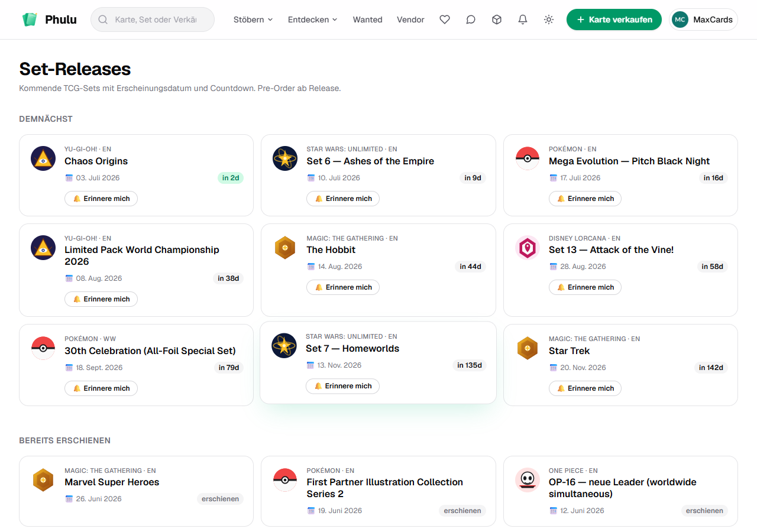
Task: Click 30th Celebration Pokéball icon
Action: pyautogui.click(x=43, y=348)
